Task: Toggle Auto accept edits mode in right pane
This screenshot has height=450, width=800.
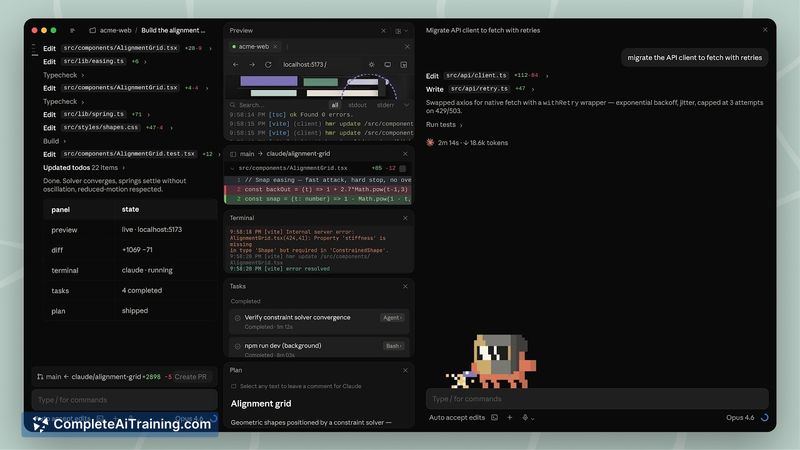Action: (x=457, y=417)
